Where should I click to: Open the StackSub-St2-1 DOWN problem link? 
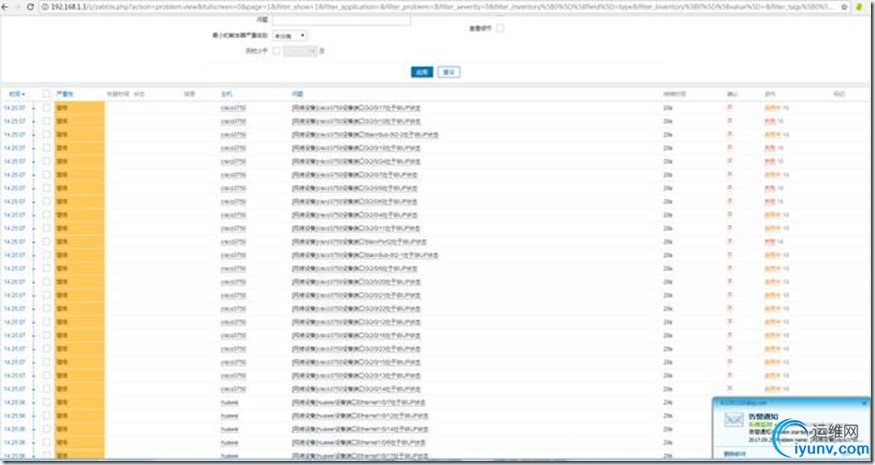point(365,255)
